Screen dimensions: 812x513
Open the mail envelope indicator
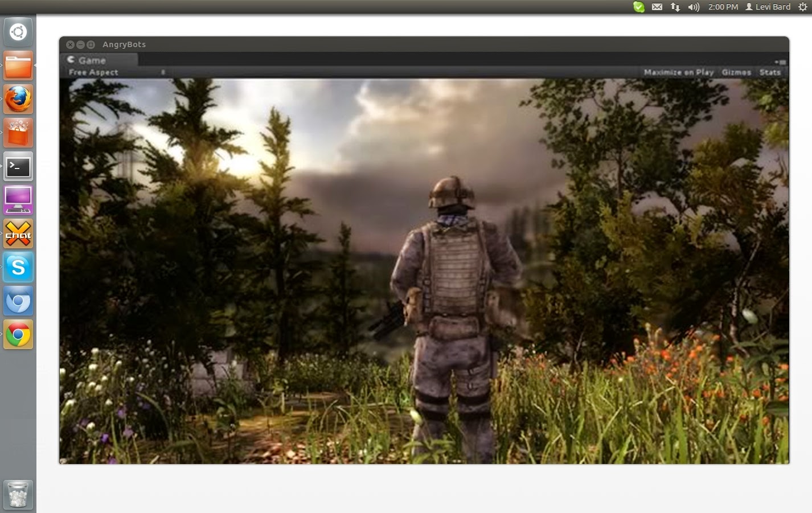tap(657, 7)
